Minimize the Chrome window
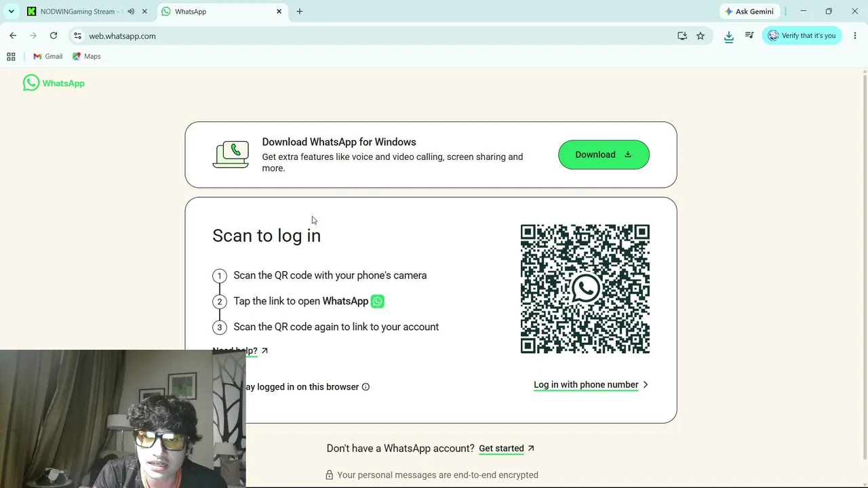868x488 pixels. [803, 12]
